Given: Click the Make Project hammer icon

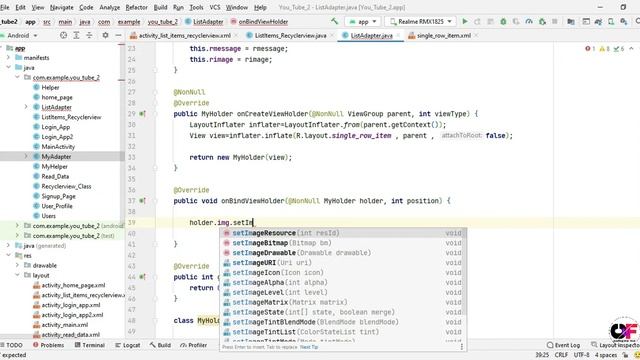Looking at the screenshot, I should point(335,21).
